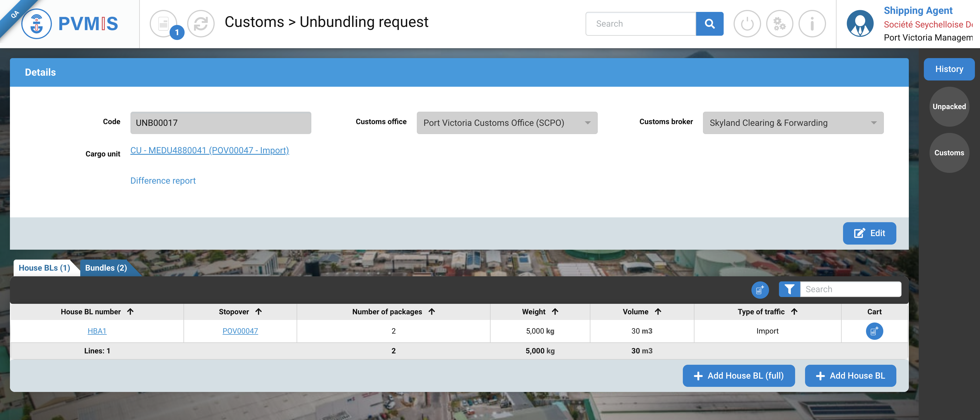980x420 pixels.
Task: Open the documents icon with badge 1
Action: [164, 24]
